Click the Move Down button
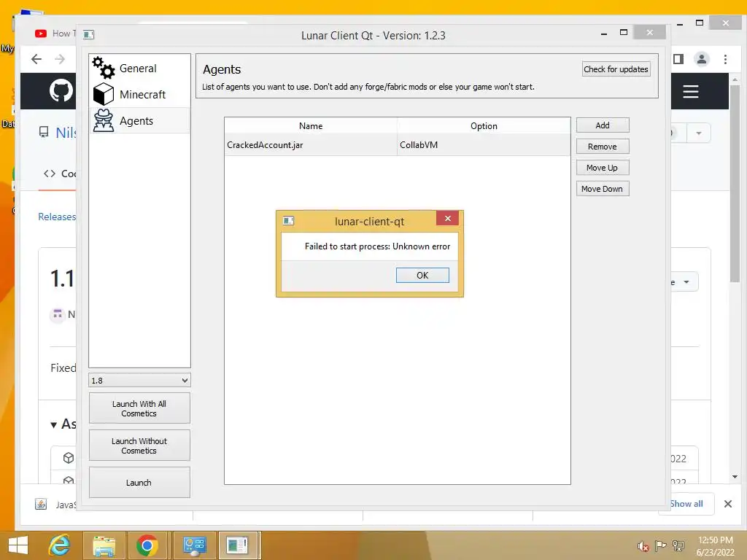Image resolution: width=747 pixels, height=560 pixels. (x=602, y=189)
